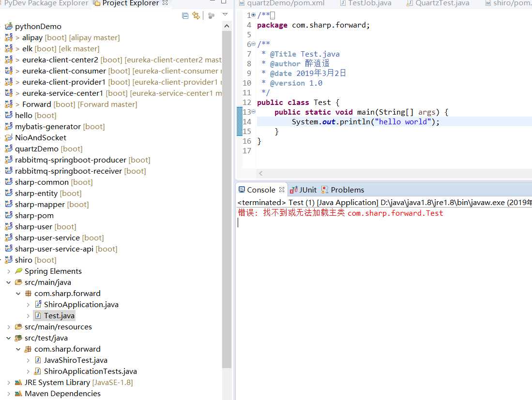Expand eureka-client-consumer project

tap(17, 71)
